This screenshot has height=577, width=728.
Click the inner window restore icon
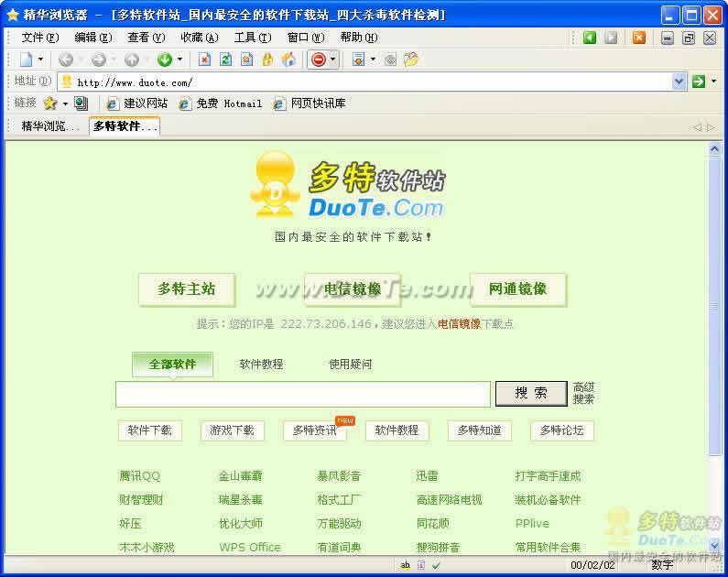[689, 38]
